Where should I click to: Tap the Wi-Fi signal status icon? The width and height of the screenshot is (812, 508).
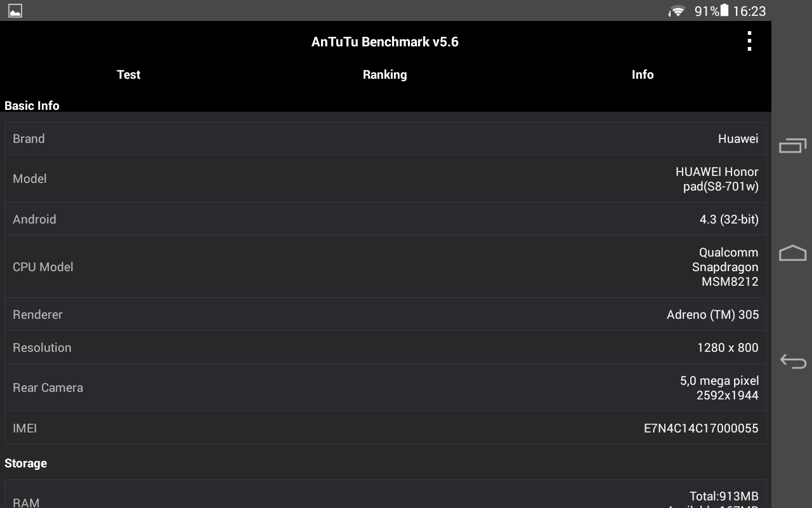677,11
